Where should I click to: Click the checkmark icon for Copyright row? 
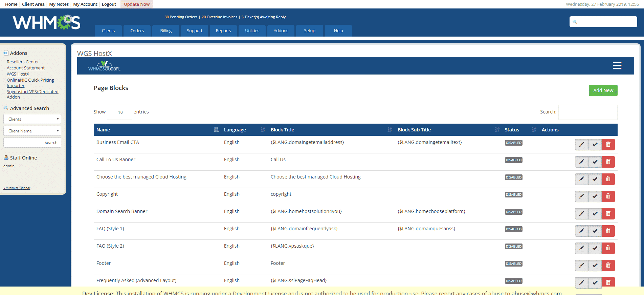pos(595,196)
